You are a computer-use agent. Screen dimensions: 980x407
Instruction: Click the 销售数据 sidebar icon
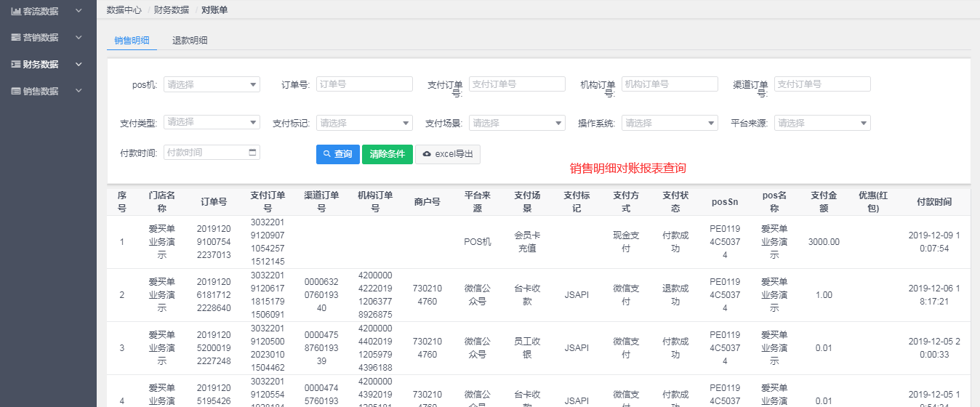coord(15,91)
